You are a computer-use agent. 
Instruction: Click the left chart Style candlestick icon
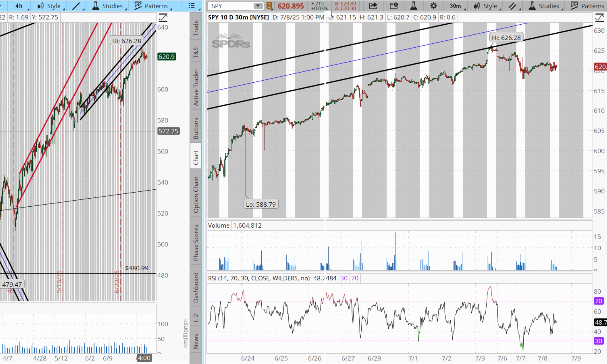click(x=41, y=6)
